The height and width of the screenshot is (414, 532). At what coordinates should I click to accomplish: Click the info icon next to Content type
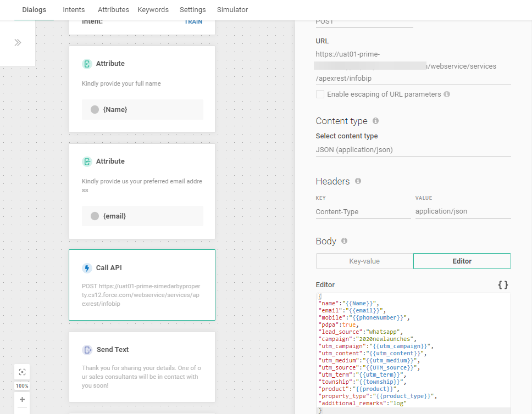point(375,121)
